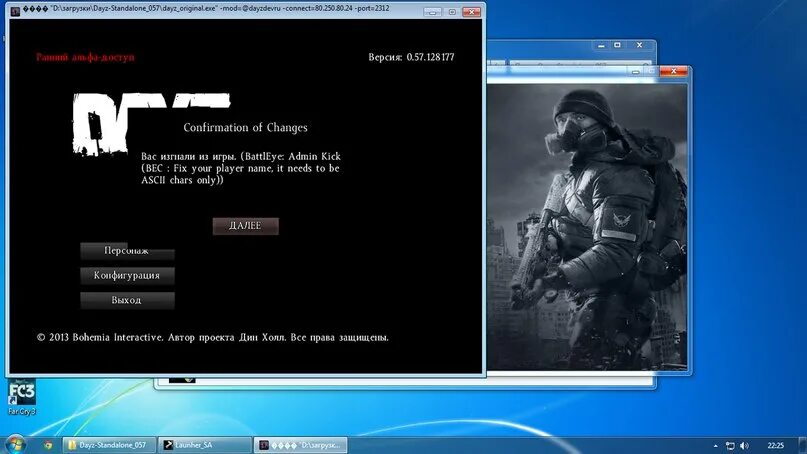
Task: Minimize the launcher window with the soldier image
Action: point(636,72)
